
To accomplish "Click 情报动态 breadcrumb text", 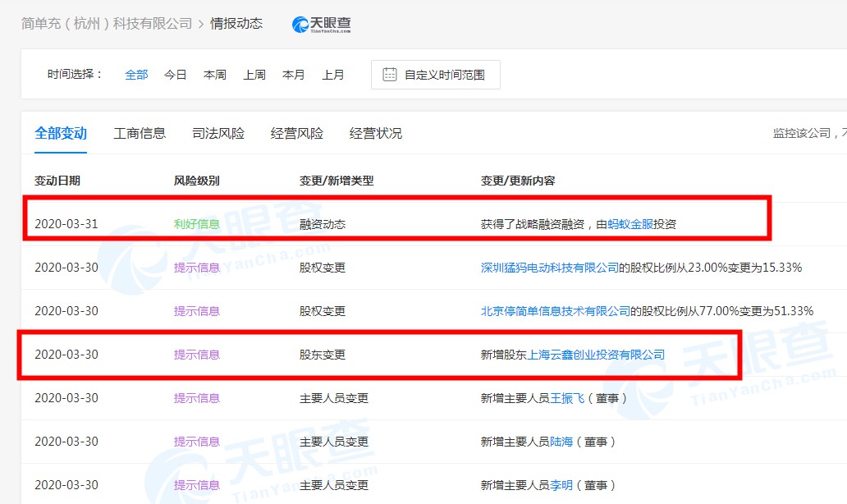I will [236, 24].
